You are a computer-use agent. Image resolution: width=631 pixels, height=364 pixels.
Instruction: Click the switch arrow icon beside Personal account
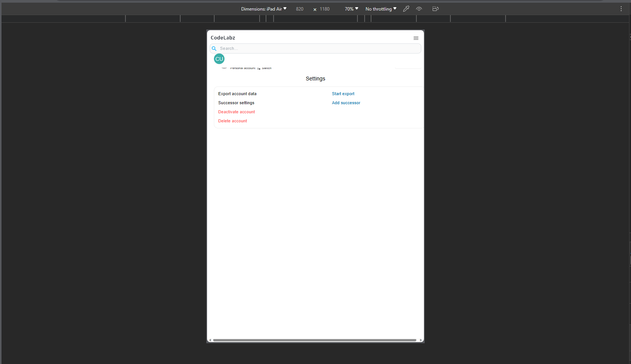(x=259, y=68)
